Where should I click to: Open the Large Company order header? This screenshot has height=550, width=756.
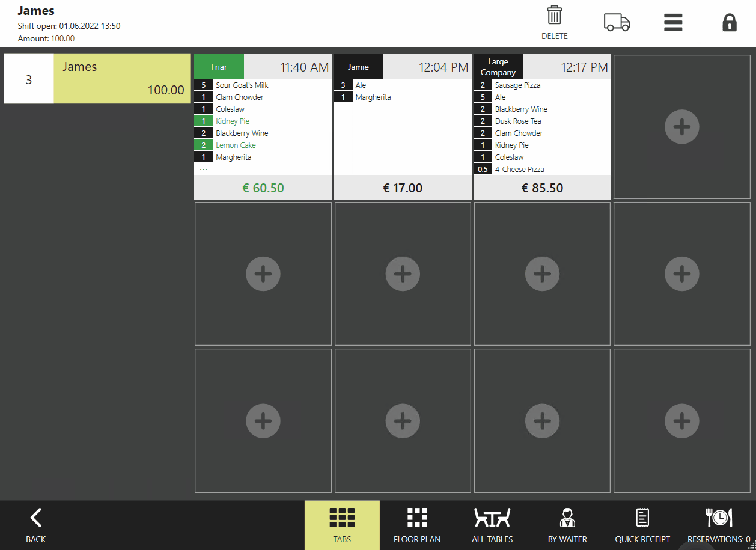click(498, 67)
